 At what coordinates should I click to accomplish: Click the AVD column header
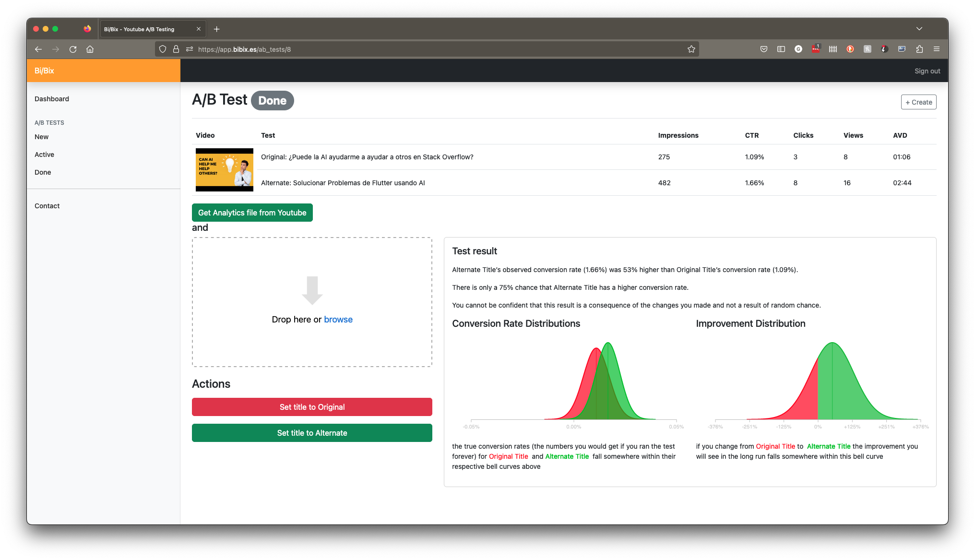click(900, 135)
